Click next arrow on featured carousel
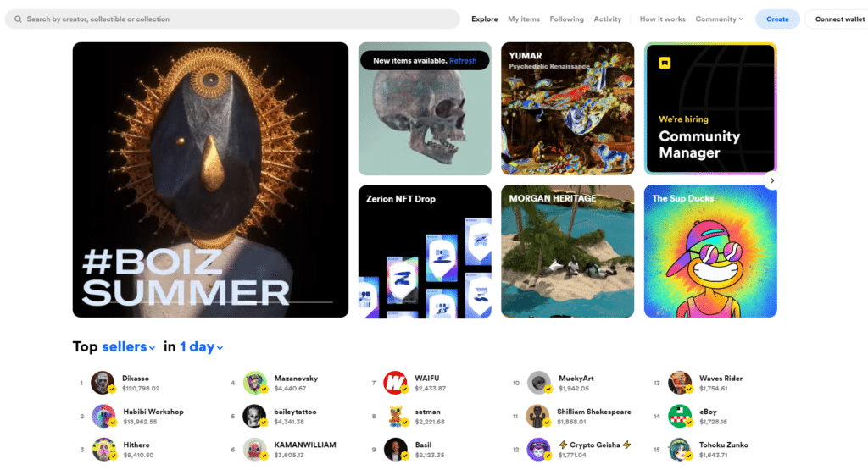This screenshot has width=868, height=470. point(771,180)
